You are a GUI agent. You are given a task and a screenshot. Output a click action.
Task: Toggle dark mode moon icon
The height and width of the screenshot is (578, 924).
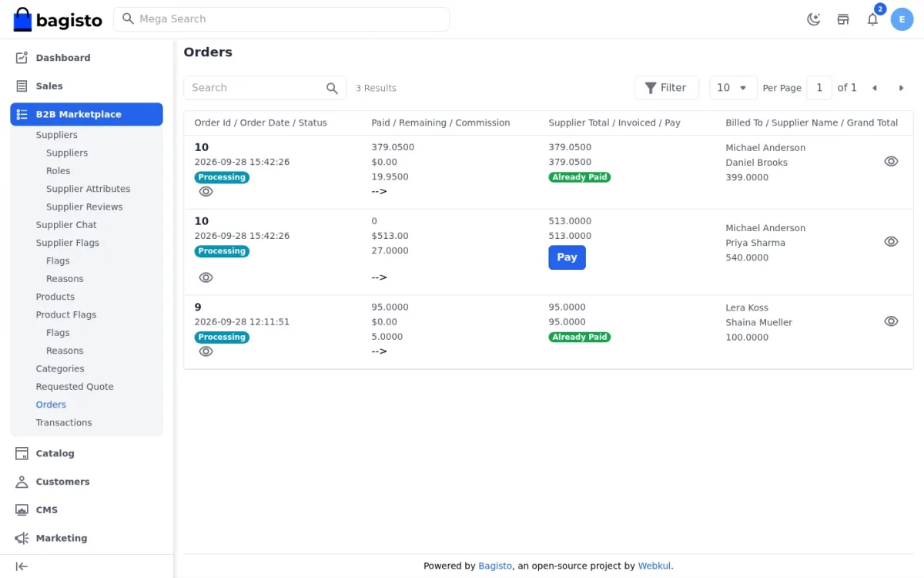tap(814, 19)
